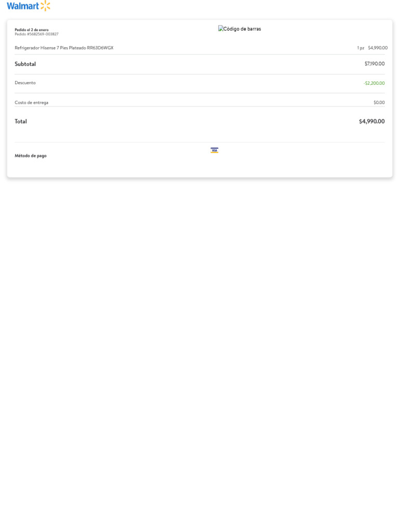Click the broken barcode image icon

point(221,29)
